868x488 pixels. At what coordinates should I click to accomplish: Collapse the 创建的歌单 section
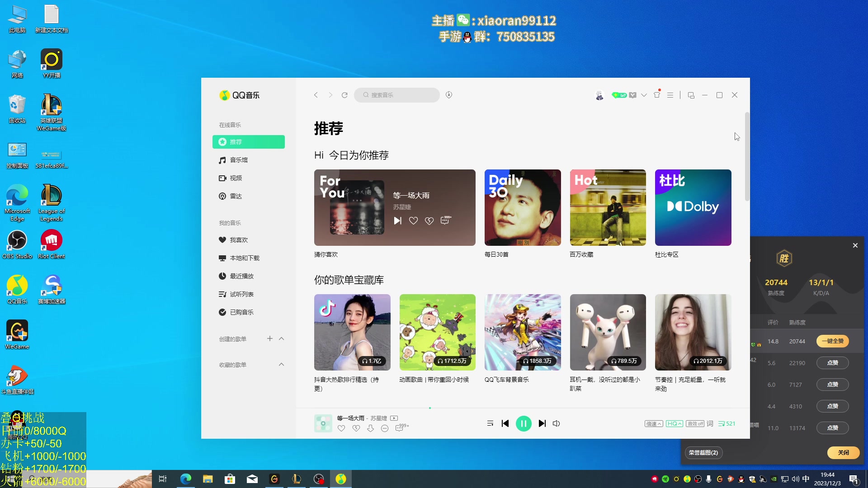point(281,338)
